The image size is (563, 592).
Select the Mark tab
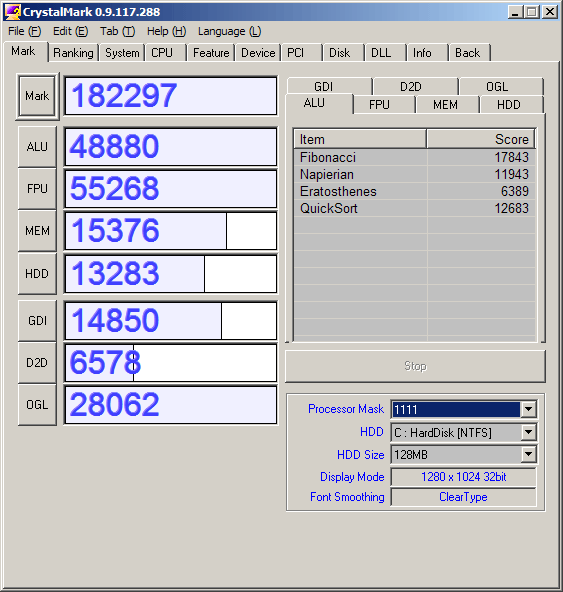click(x=25, y=51)
